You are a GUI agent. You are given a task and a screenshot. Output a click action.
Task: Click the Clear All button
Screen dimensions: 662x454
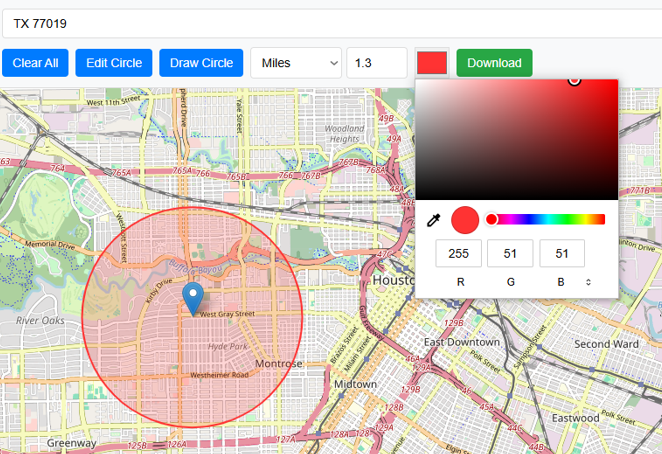(x=35, y=63)
